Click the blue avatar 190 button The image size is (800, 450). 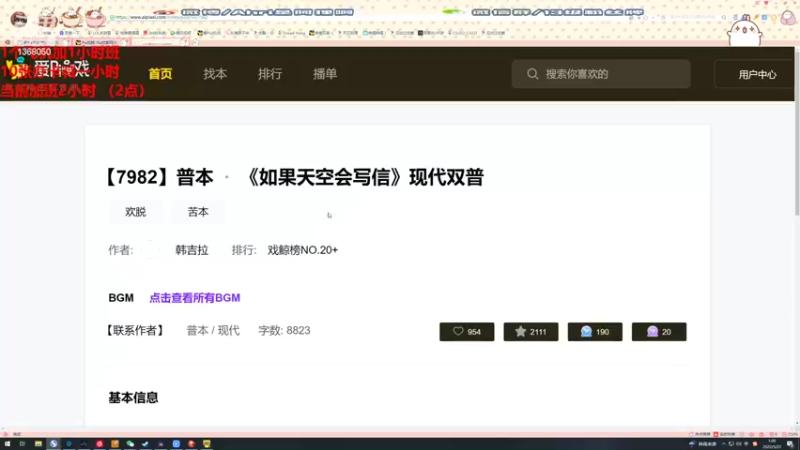595,332
